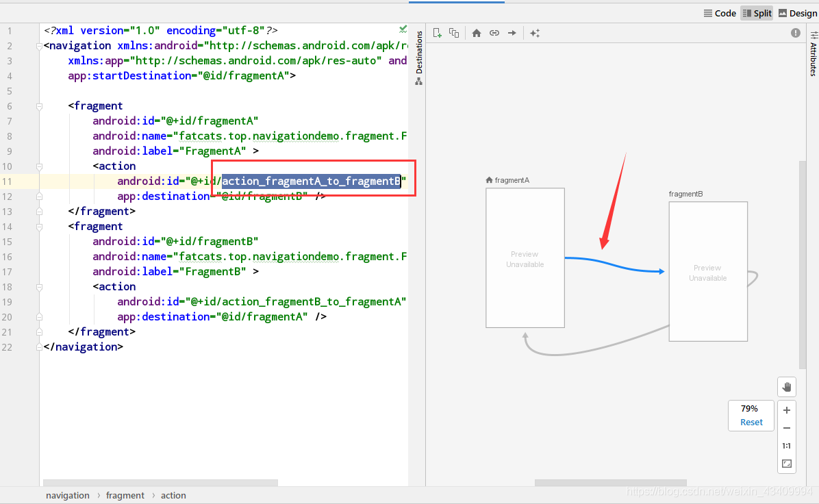
Task: Click the xml version declaration on line 1
Action: (161, 30)
